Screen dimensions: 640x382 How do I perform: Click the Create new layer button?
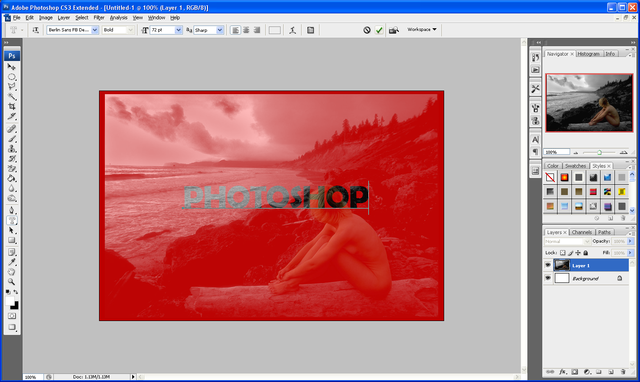[x=611, y=372]
